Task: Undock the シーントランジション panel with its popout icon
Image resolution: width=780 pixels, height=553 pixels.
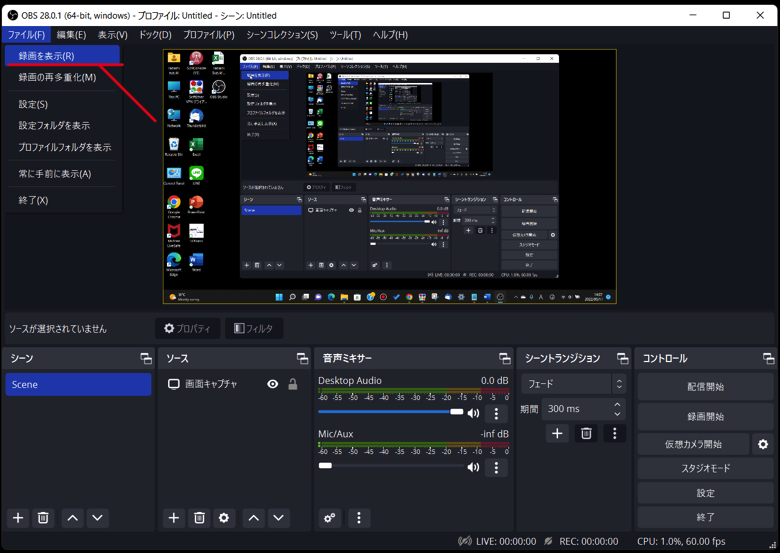Action: 622,358
